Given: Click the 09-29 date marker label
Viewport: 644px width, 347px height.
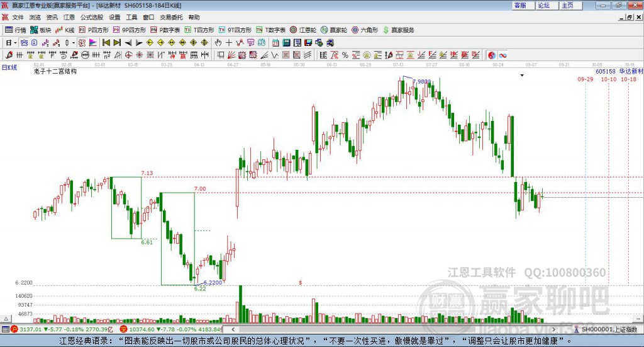Looking at the screenshot, I should point(586,79).
